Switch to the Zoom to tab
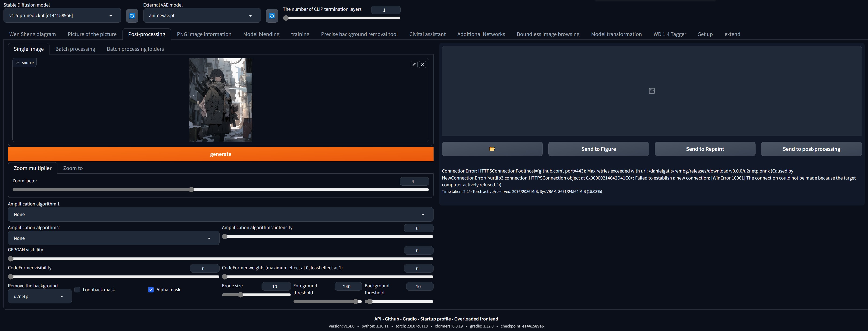 (73, 168)
